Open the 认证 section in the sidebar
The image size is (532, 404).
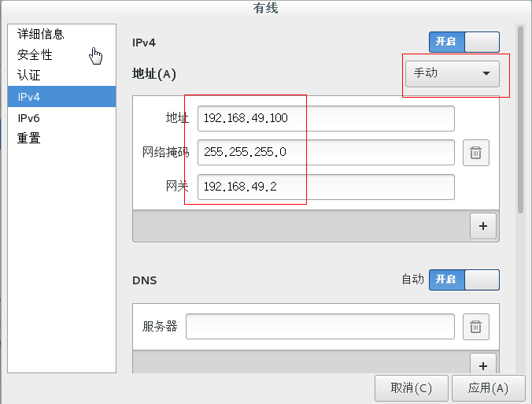pyautogui.click(x=61, y=75)
